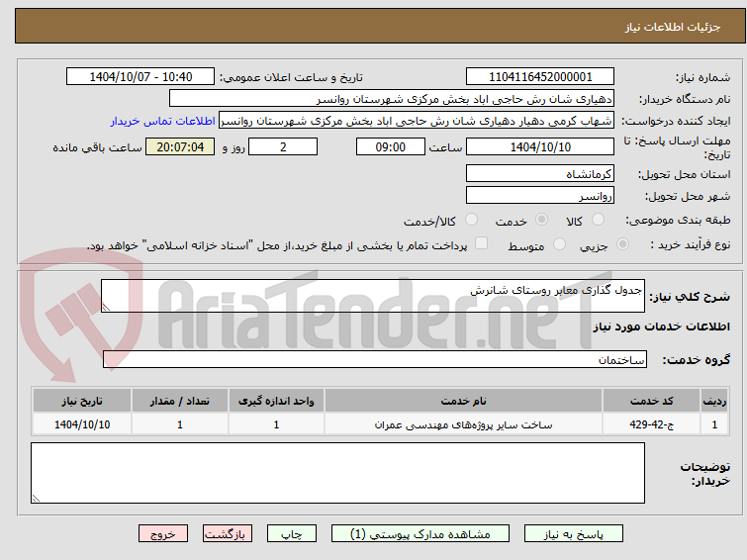Click the deadline date 1404/10/10 field
The height and width of the screenshot is (560, 747).
tap(540, 146)
